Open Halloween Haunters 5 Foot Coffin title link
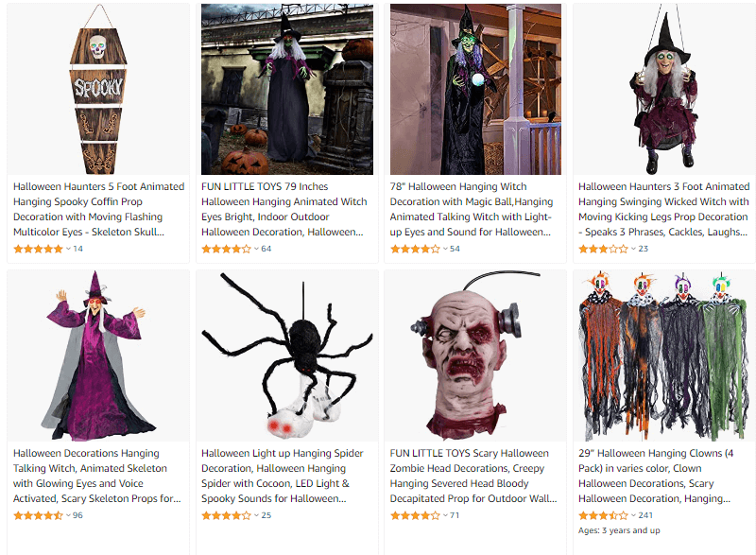Image resolution: width=756 pixels, height=555 pixels. pyautogui.click(x=99, y=209)
